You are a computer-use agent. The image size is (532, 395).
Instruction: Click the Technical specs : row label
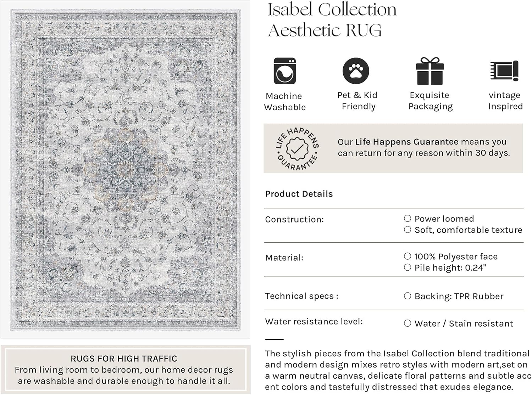301,296
